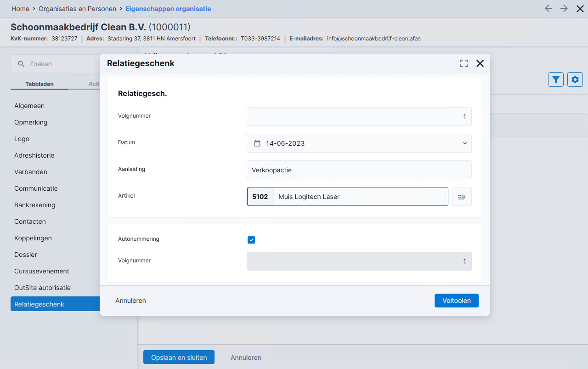Go to the previous record arrow
Image resolution: width=588 pixels, height=369 pixels.
click(x=548, y=9)
